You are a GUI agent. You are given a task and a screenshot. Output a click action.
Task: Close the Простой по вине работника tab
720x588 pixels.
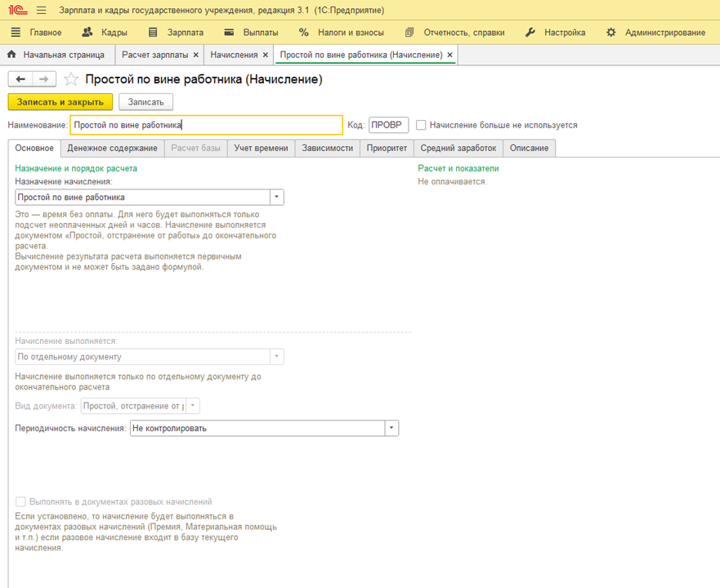click(x=450, y=55)
